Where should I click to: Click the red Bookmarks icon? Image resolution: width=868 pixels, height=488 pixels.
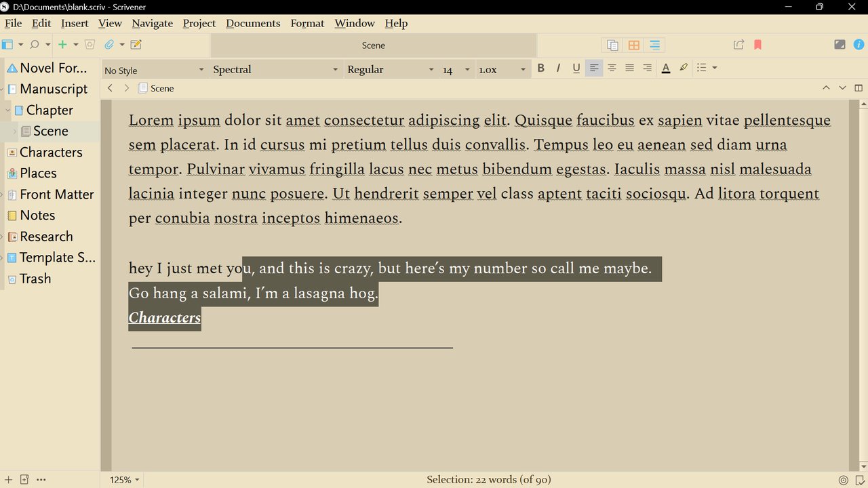(758, 45)
